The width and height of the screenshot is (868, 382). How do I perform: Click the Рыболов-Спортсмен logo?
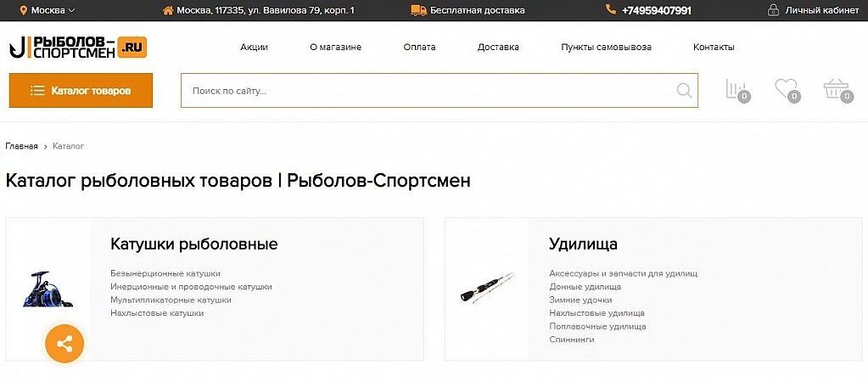click(78, 48)
